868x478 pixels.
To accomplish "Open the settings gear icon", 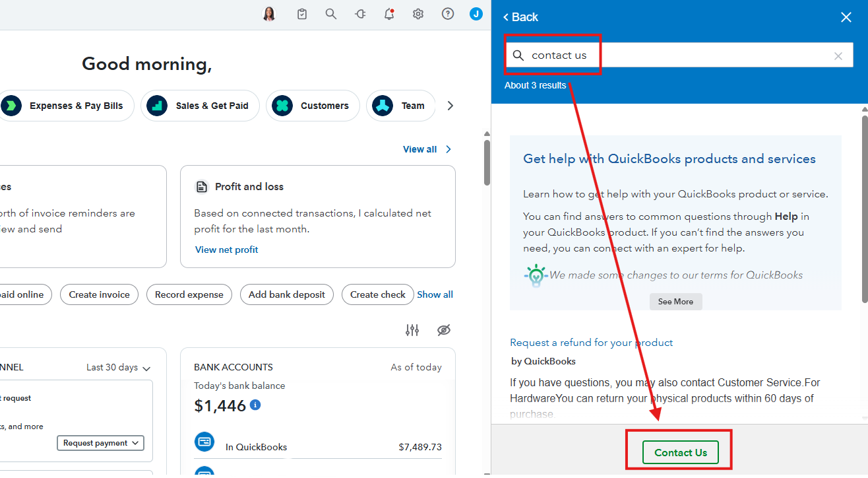I will 418,14.
